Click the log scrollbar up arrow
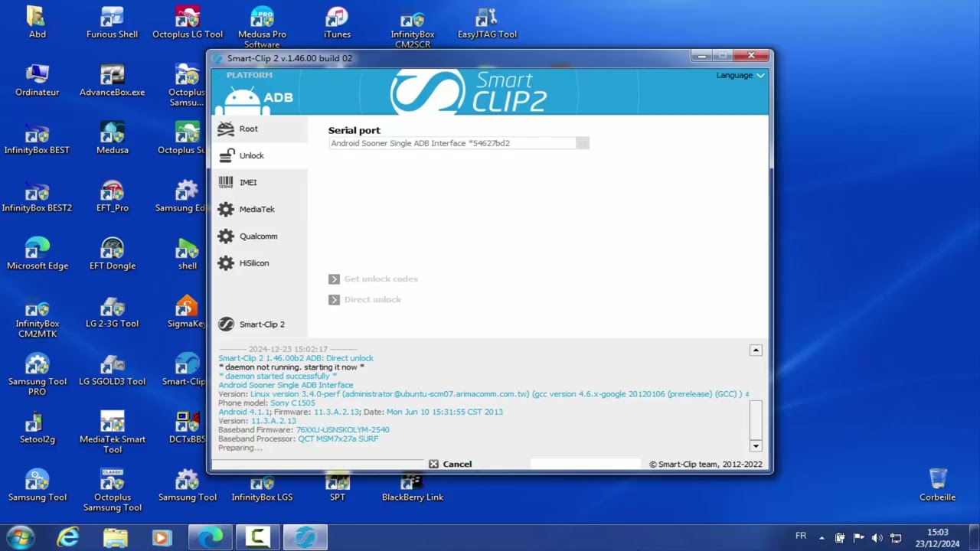This screenshot has width=980, height=551. click(756, 350)
